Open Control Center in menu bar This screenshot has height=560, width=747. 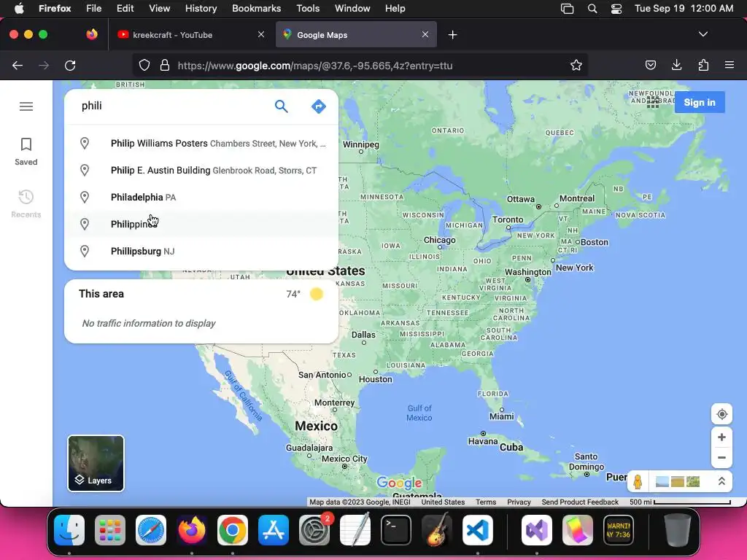[616, 9]
